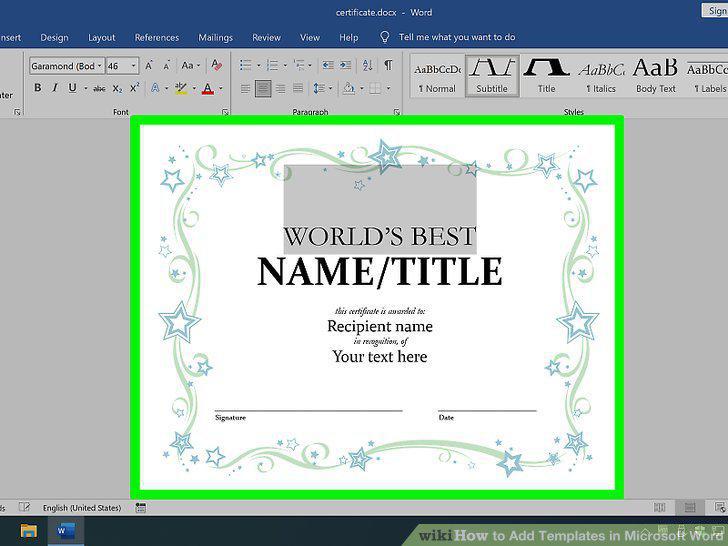Apply the Body Text style
Viewport: 728px width, 546px height.
click(656, 76)
